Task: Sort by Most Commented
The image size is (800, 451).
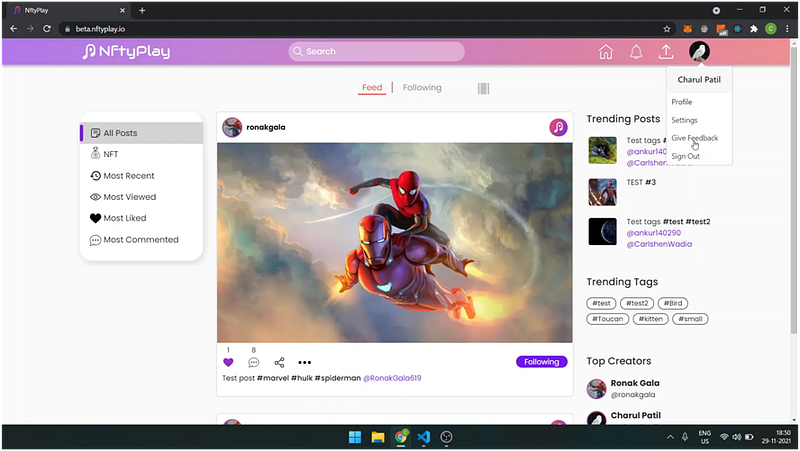Action: tap(141, 240)
